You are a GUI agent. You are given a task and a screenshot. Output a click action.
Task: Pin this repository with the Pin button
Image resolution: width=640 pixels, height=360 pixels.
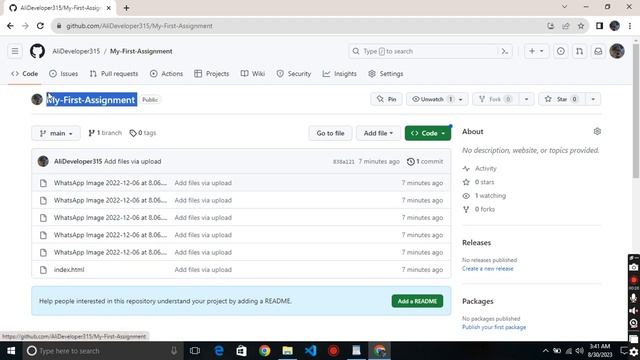387,99
